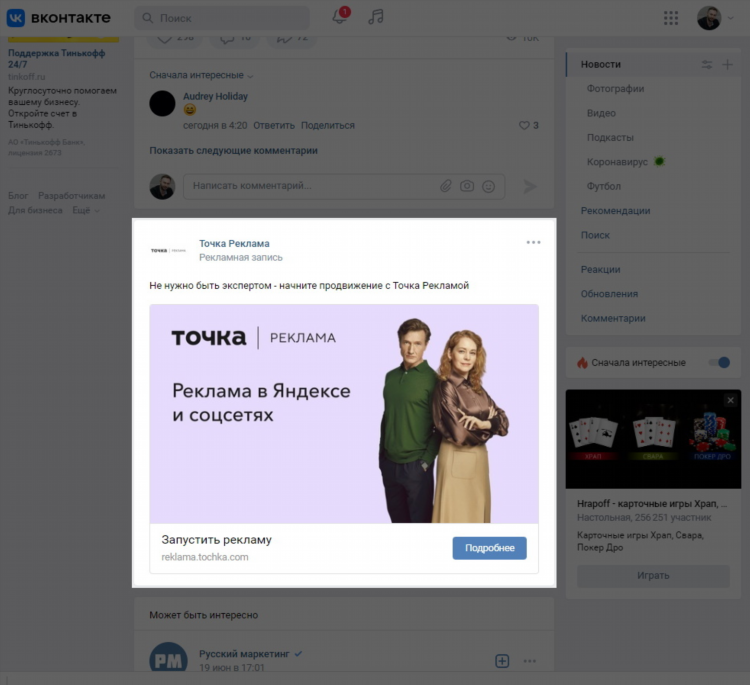Open Рекомендации section

[x=616, y=211]
